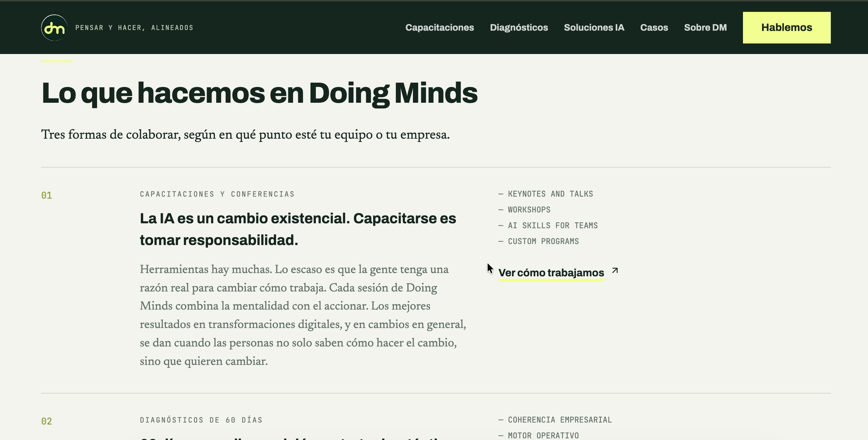The width and height of the screenshot is (868, 440).
Task: Click the Workshops list item
Action: pos(524,210)
